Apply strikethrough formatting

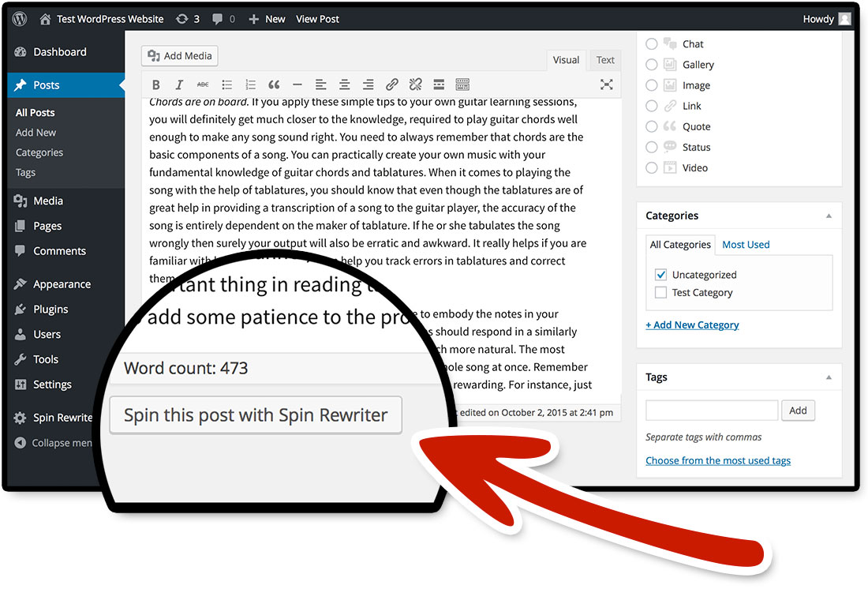[x=203, y=84]
